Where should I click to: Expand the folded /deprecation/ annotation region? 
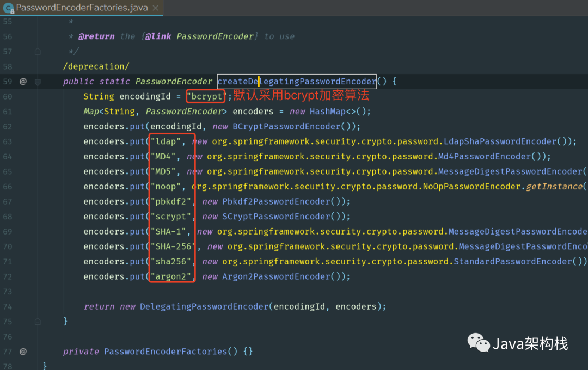(x=96, y=66)
